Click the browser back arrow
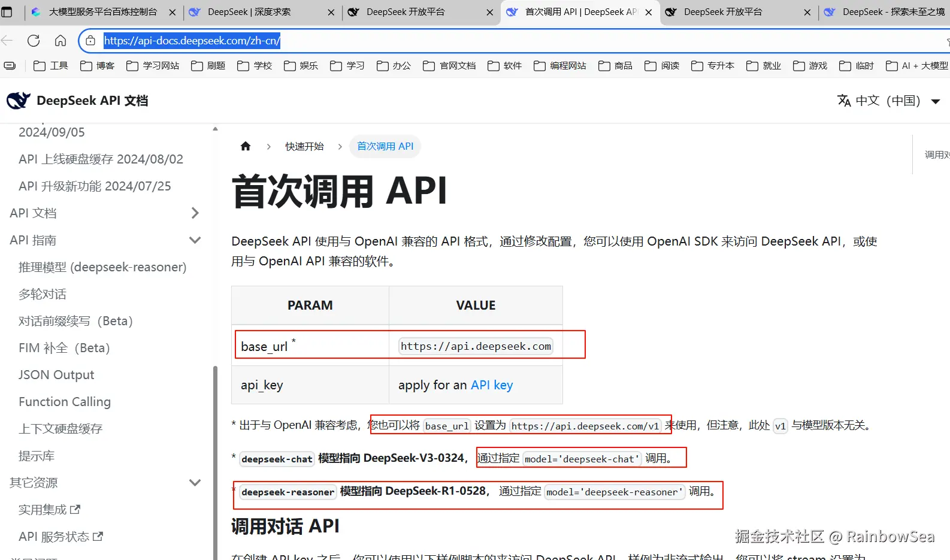This screenshot has height=560, width=950. 7,41
